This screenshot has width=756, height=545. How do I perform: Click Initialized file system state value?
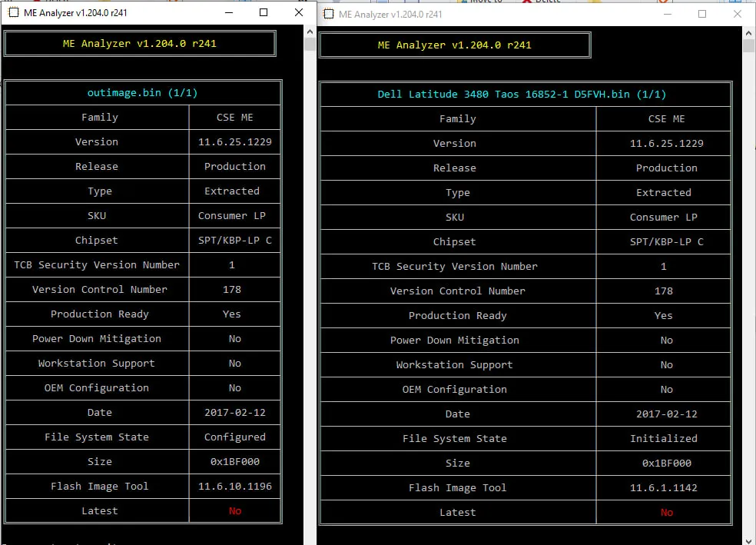664,438
